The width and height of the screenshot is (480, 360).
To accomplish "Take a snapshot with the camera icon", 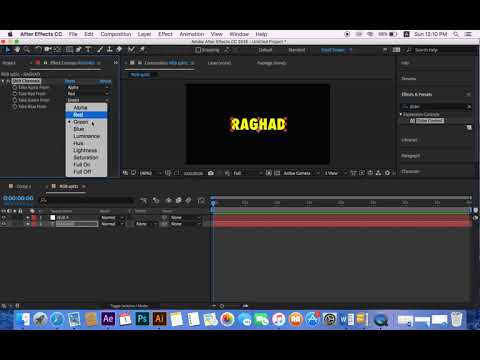I will point(211,173).
